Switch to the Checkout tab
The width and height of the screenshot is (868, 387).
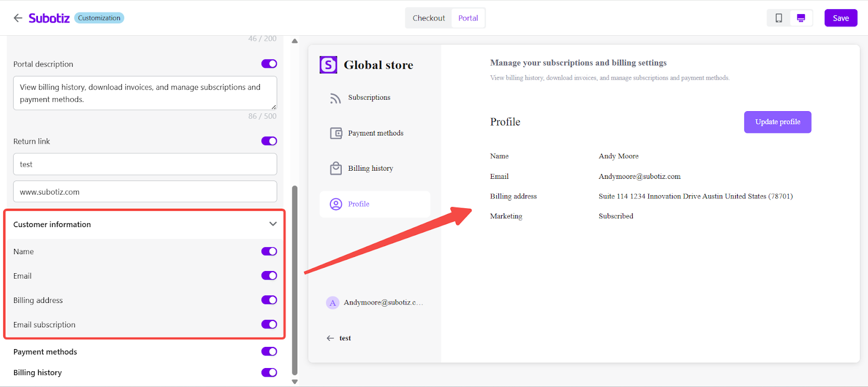429,18
